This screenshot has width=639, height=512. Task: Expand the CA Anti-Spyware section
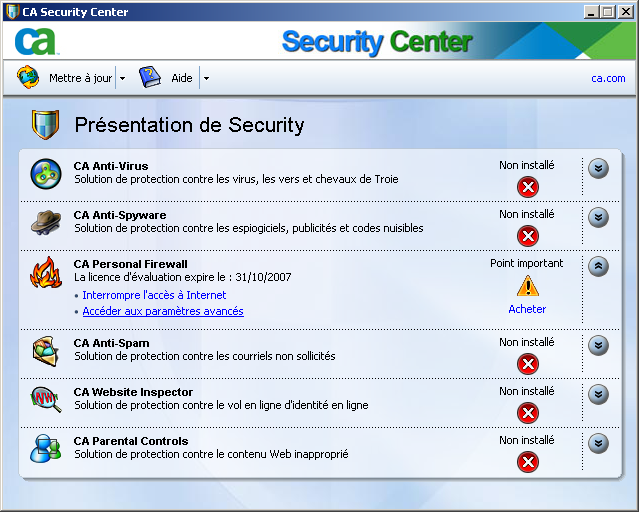pyautogui.click(x=598, y=217)
